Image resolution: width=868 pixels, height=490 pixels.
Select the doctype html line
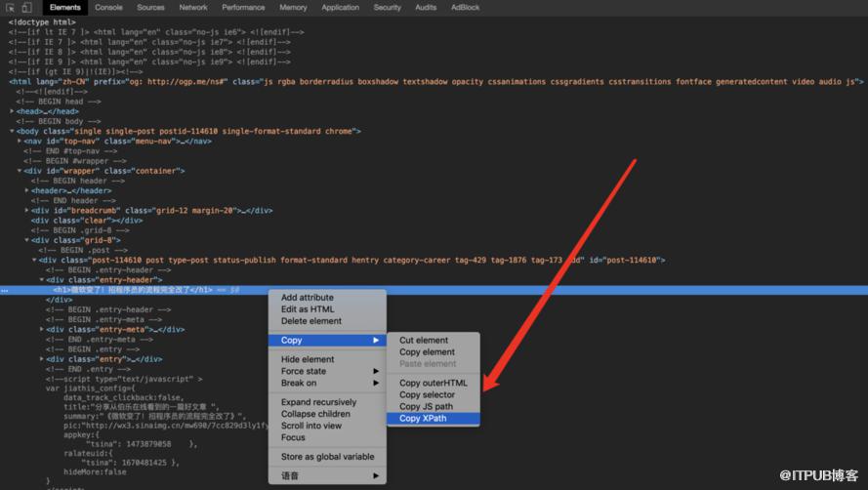[x=42, y=22]
